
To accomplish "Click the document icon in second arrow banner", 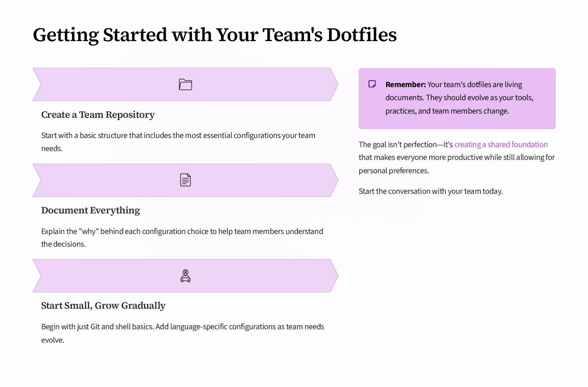I will pos(185,180).
